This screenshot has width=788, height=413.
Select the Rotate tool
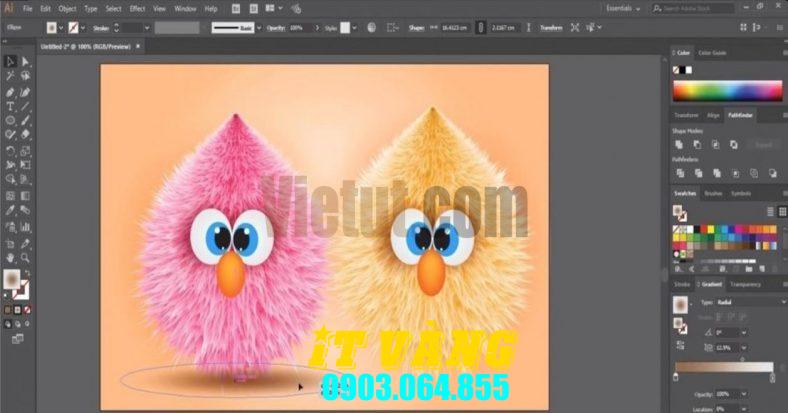[10, 151]
